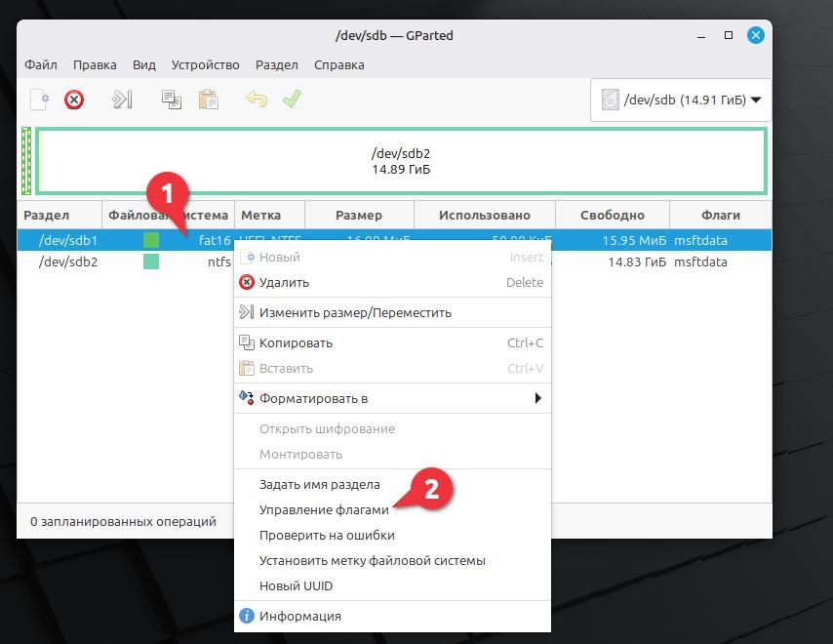Sort by the Размер column header
833x644 pixels.
359,216
